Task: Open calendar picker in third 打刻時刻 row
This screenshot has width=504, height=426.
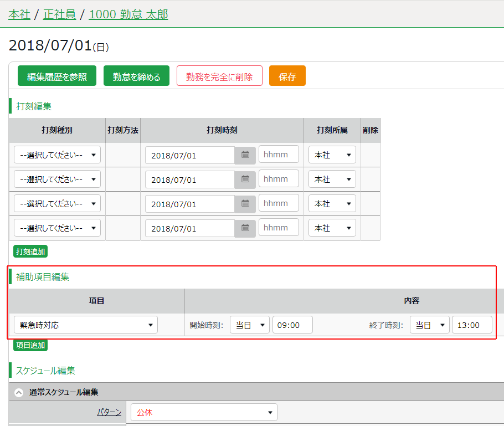Action: [x=245, y=204]
